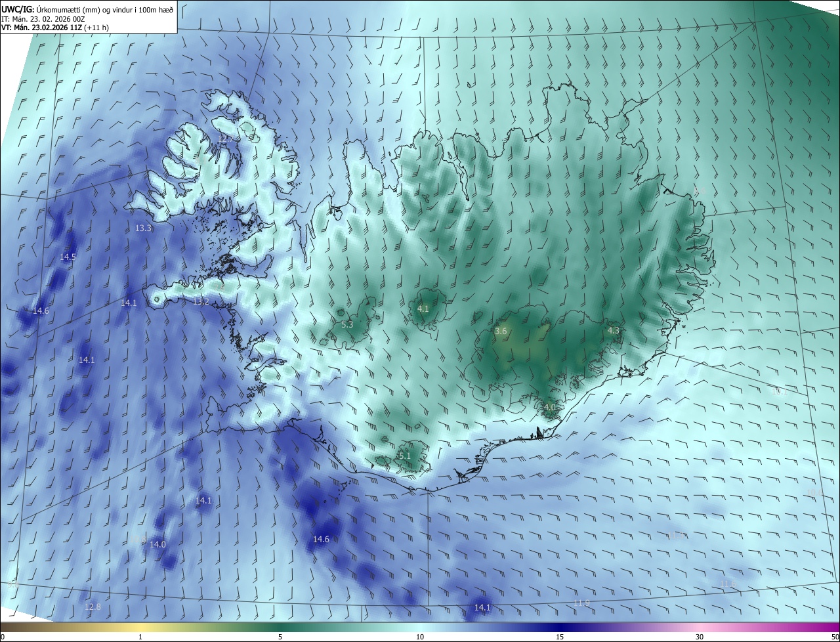The height and width of the screenshot is (642, 840).
Task: Click the 5.3 value label on the glacier
Action: pyautogui.click(x=347, y=324)
